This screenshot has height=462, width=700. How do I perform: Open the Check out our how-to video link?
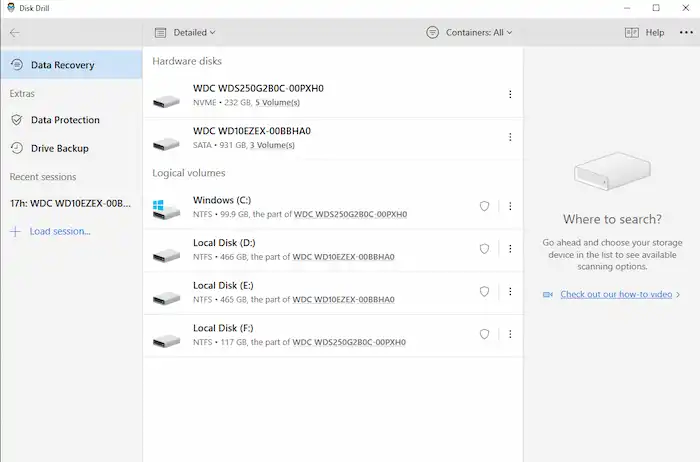[x=616, y=295]
